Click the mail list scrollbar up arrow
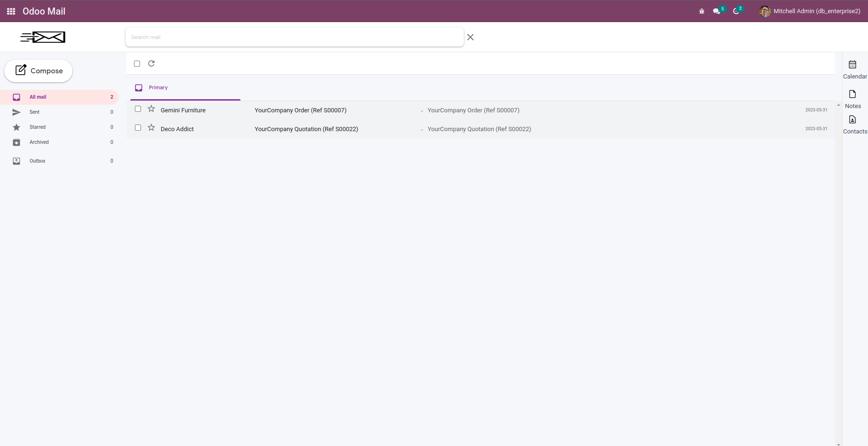 click(x=838, y=105)
